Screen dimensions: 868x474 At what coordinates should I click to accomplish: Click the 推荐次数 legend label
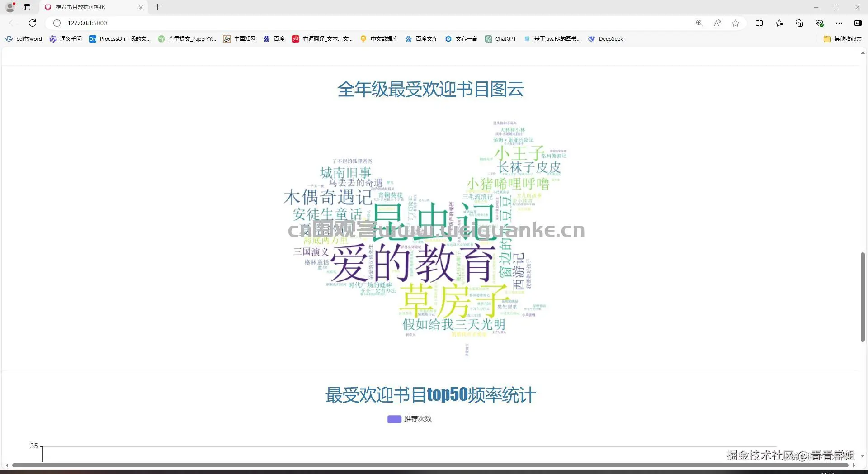418,419
